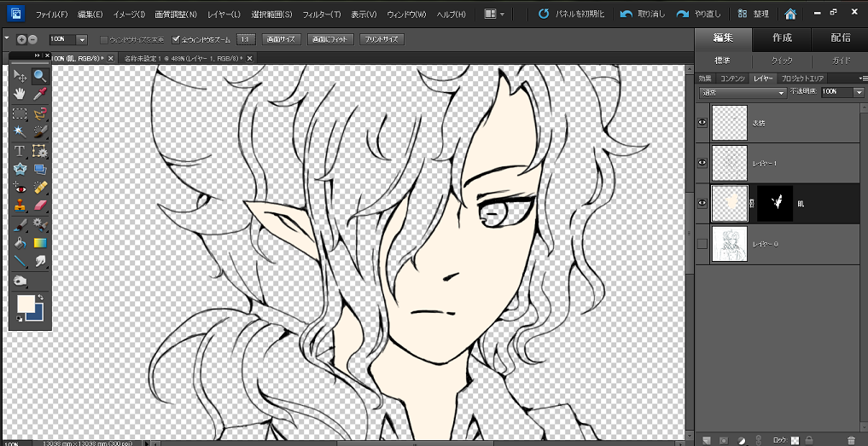Show the hidden レイヤー 0 layer
This screenshot has height=446, width=868.
pos(702,245)
